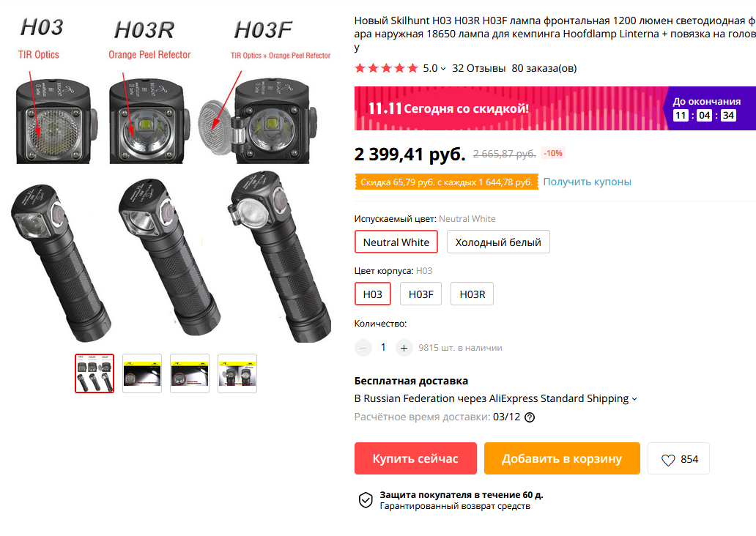This screenshot has width=756, height=536.
Task: Click Добавить в корзину button
Action: (562, 458)
